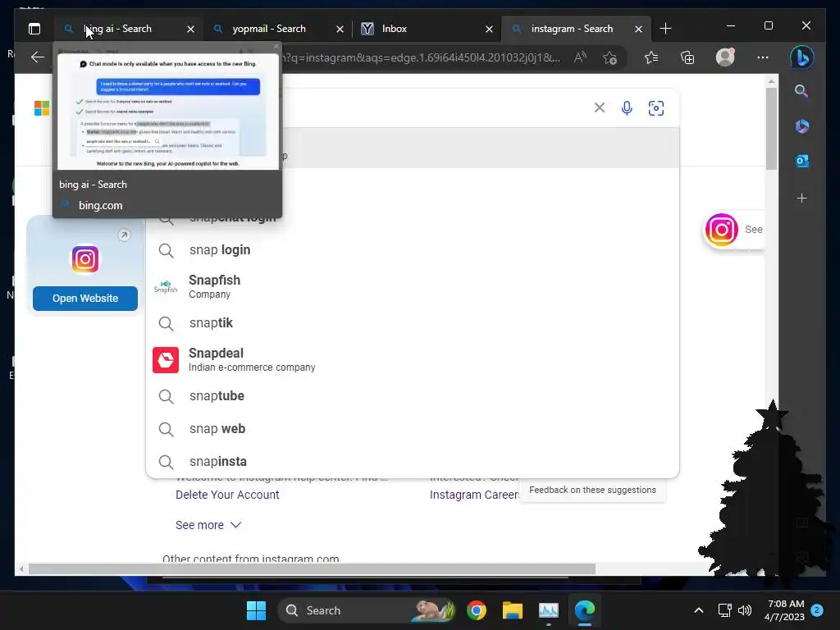This screenshot has height=630, width=840.
Task: Open the Windows Start menu
Action: tap(256, 610)
